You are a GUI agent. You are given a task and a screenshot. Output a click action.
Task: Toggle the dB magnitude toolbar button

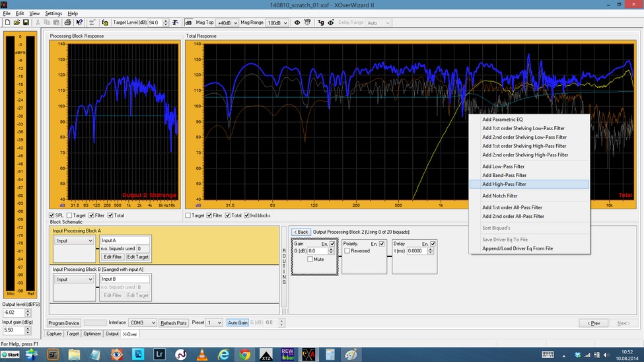(x=188, y=22)
